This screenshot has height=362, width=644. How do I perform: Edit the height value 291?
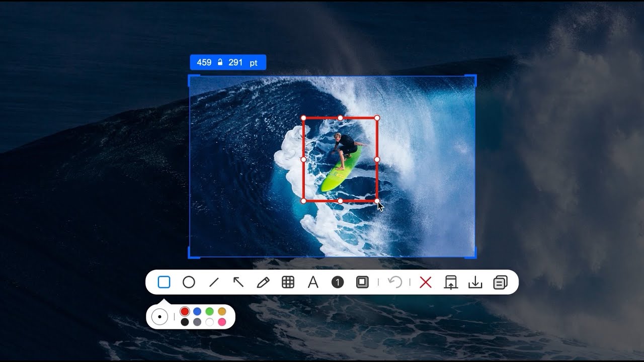(x=235, y=62)
